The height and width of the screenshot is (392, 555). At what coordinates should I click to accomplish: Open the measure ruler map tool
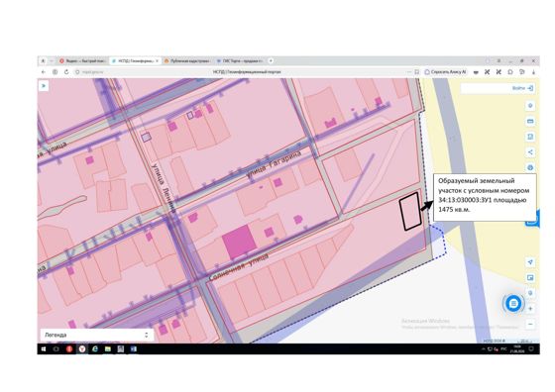coord(530,121)
